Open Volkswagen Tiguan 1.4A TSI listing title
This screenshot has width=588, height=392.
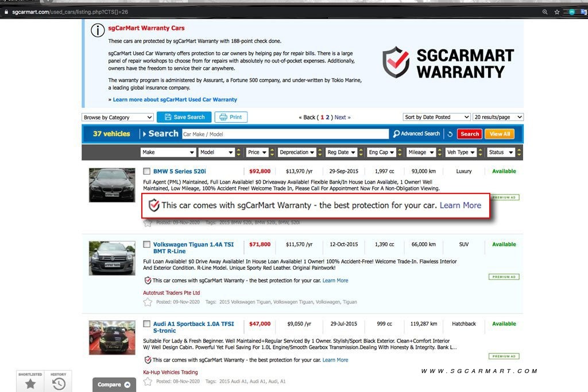[193, 248]
